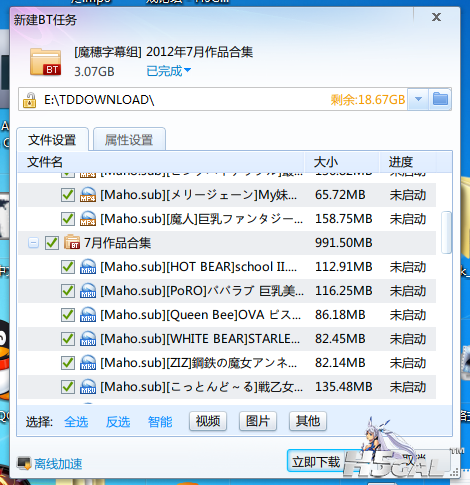Uncheck the 魔人 file checkbox

click(x=68, y=219)
